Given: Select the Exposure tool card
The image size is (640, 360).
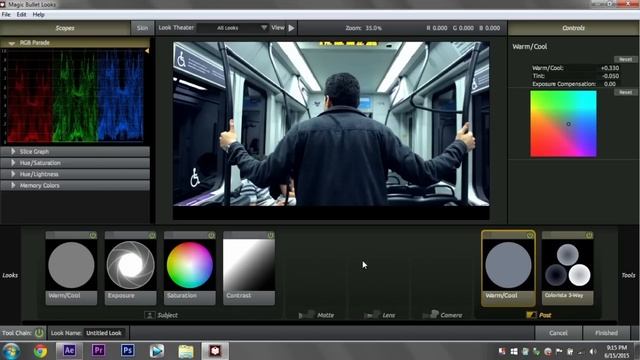Looking at the screenshot, I should [x=130, y=268].
